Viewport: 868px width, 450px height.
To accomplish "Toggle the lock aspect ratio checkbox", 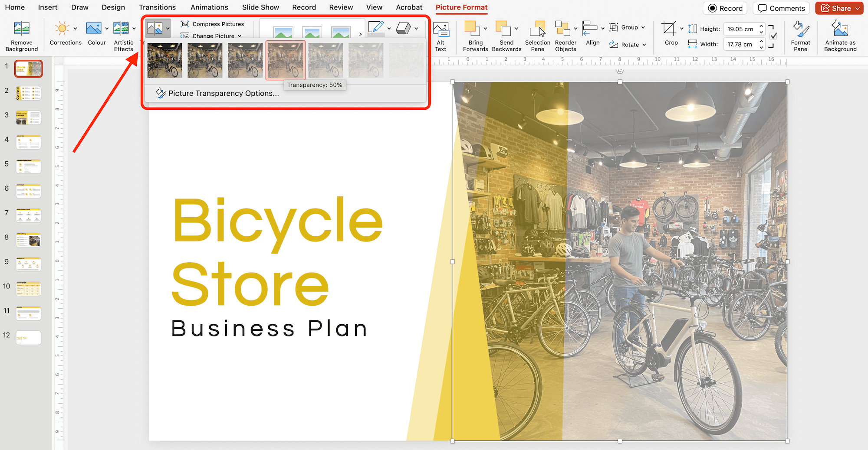I will [773, 36].
